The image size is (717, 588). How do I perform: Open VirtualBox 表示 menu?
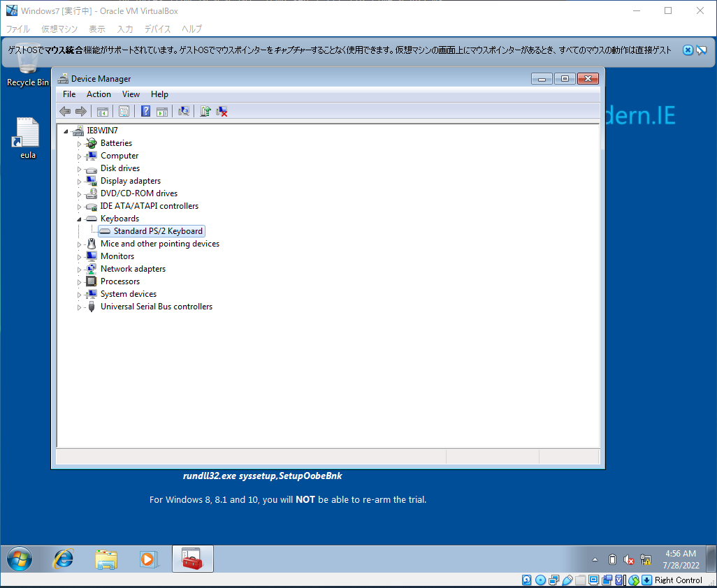(97, 29)
